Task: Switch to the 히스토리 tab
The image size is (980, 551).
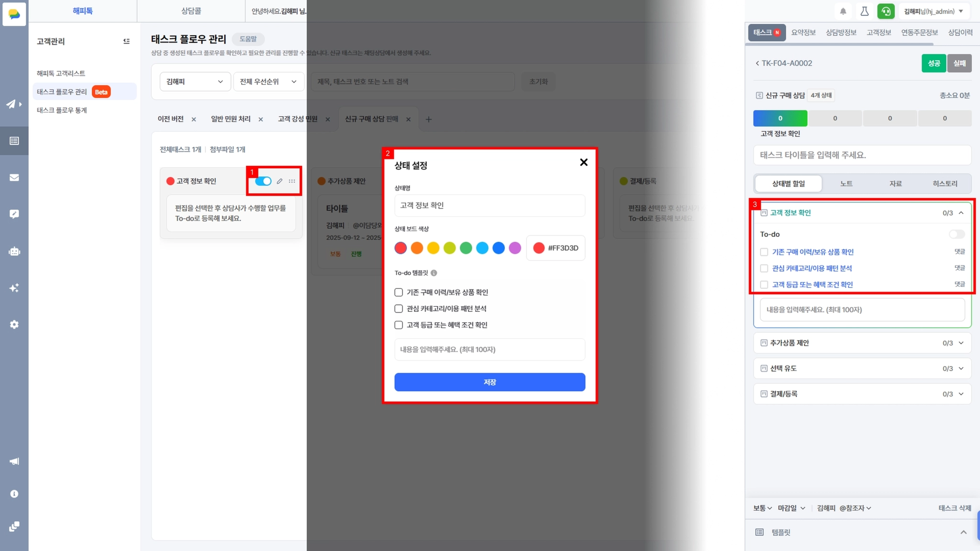Action: coord(945,184)
